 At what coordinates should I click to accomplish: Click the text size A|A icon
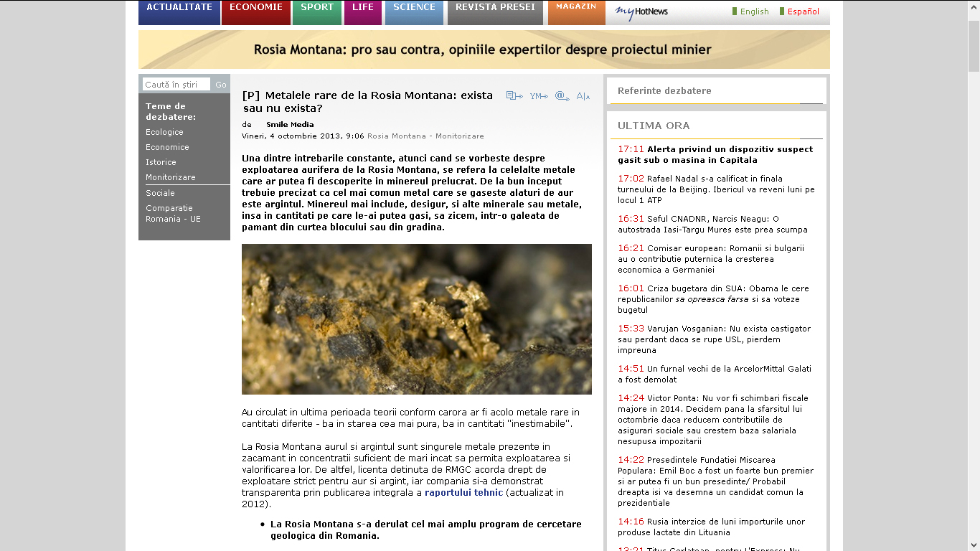[583, 96]
